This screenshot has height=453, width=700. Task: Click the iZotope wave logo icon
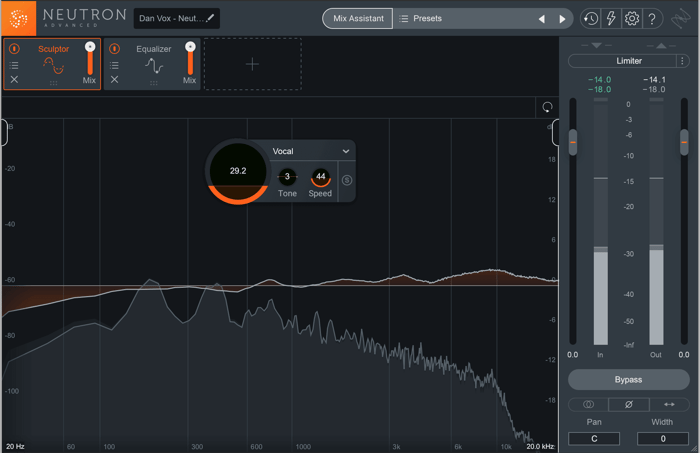pyautogui.click(x=681, y=19)
